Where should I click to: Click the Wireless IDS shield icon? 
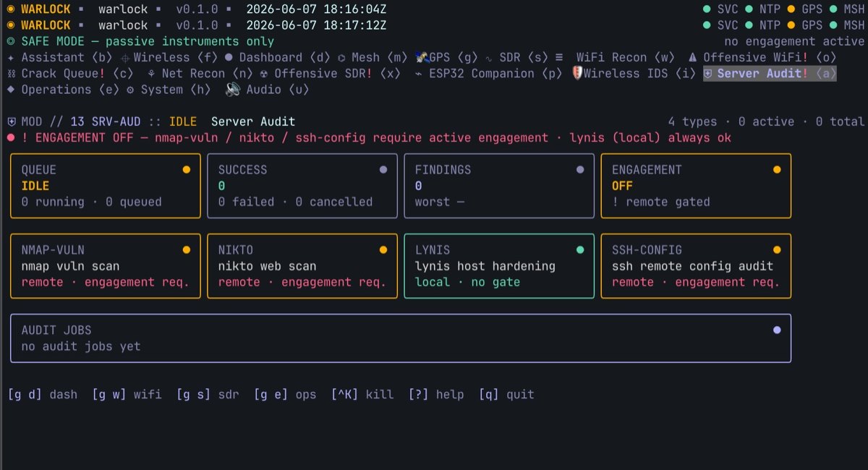pyautogui.click(x=576, y=73)
